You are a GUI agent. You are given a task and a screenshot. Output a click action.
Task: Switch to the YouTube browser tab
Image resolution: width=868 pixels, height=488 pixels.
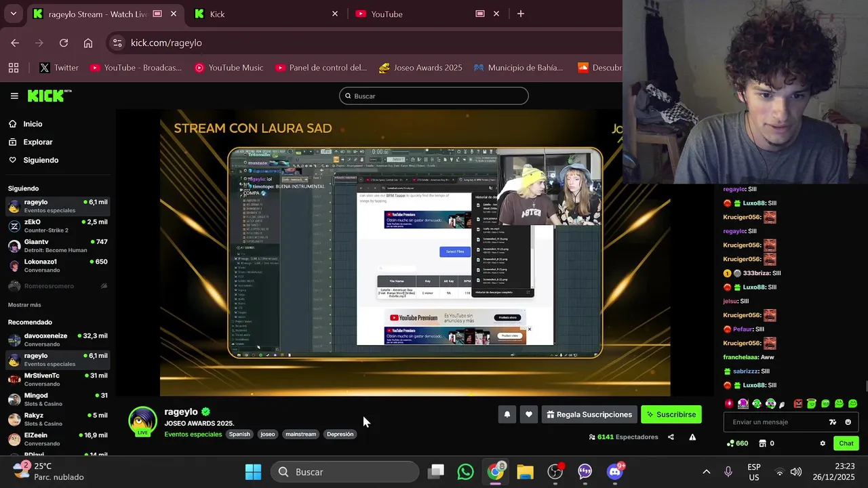427,14
